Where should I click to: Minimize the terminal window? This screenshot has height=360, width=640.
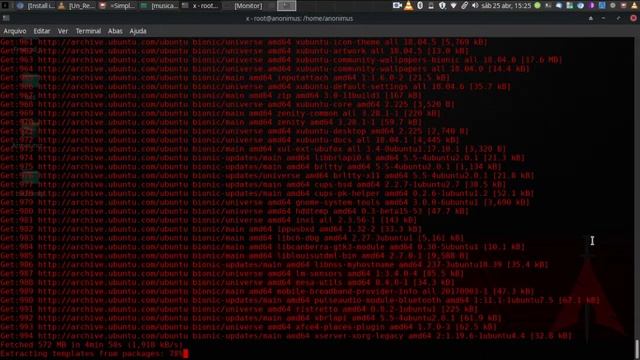[604, 18]
